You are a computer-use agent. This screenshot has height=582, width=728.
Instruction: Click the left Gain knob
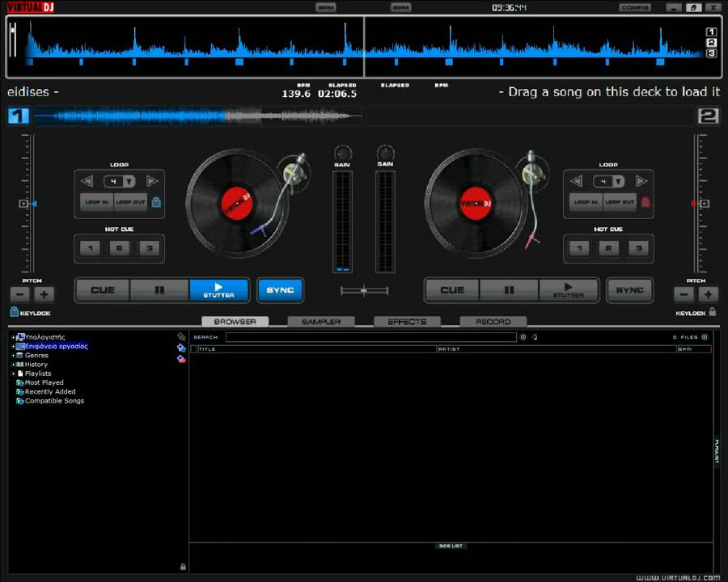pos(343,153)
